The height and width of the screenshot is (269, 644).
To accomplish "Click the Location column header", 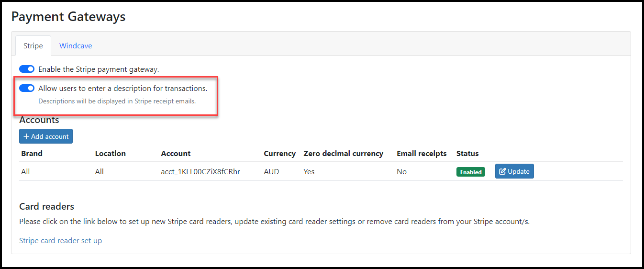I will [111, 154].
